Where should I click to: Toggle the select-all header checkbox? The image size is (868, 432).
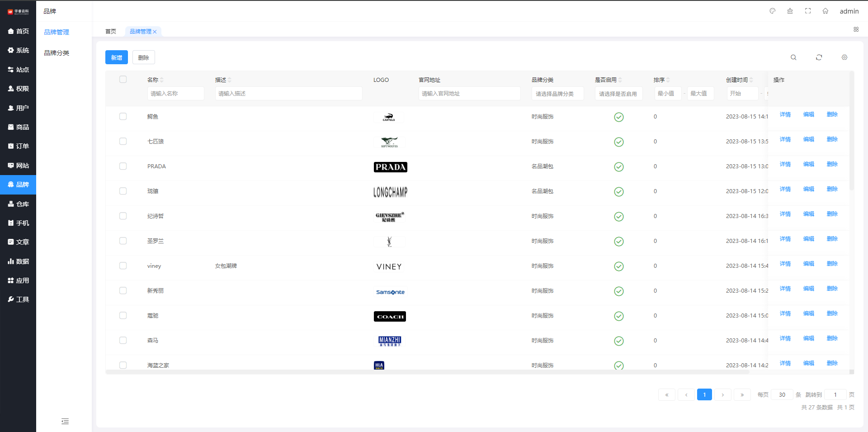point(123,79)
